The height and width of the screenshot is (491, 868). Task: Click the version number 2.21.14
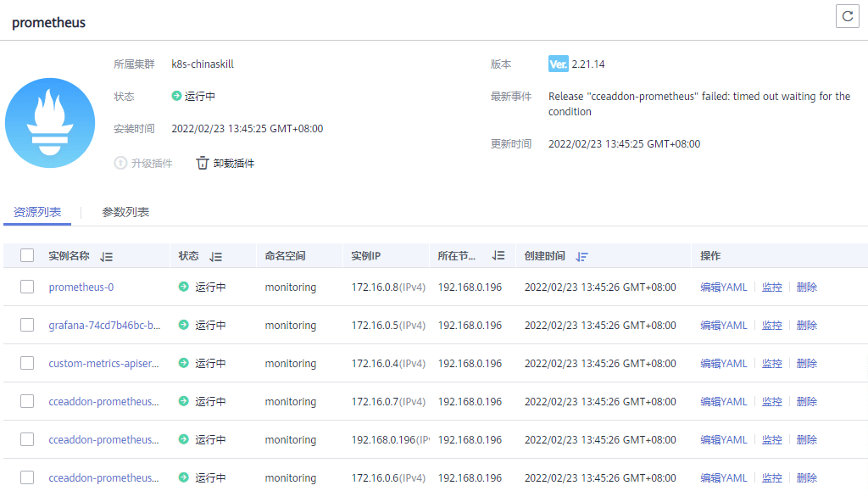tap(588, 64)
